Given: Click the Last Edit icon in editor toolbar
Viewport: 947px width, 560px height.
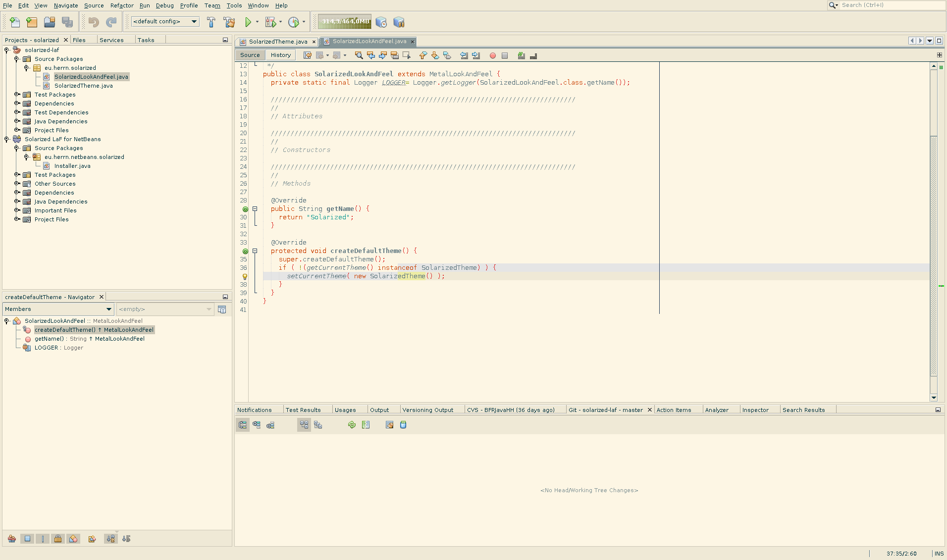Looking at the screenshot, I should pos(308,55).
